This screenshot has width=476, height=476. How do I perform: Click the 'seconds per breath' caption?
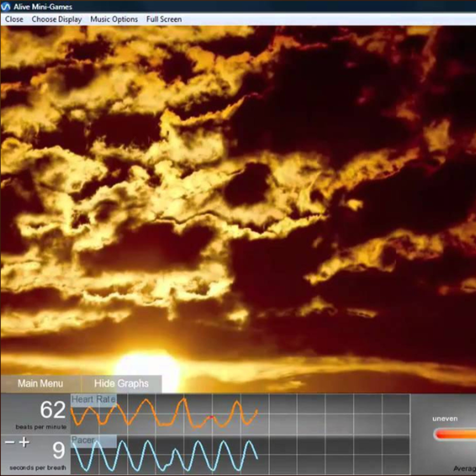[x=38, y=468]
